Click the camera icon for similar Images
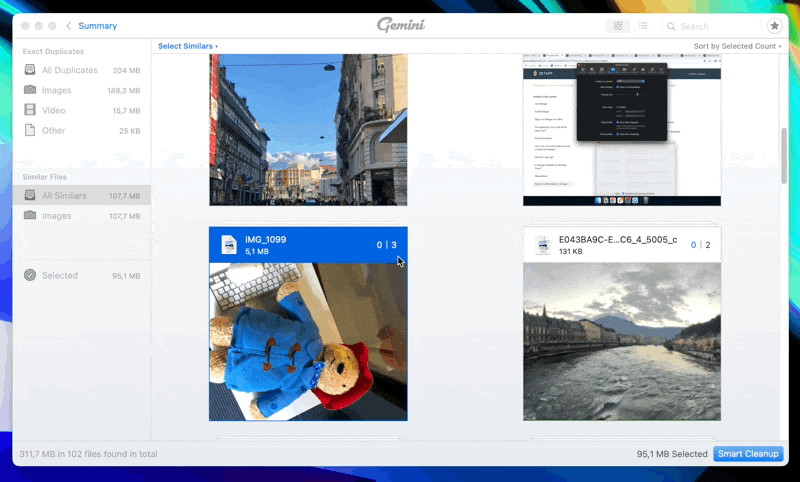This screenshot has width=800, height=482. pyautogui.click(x=30, y=215)
